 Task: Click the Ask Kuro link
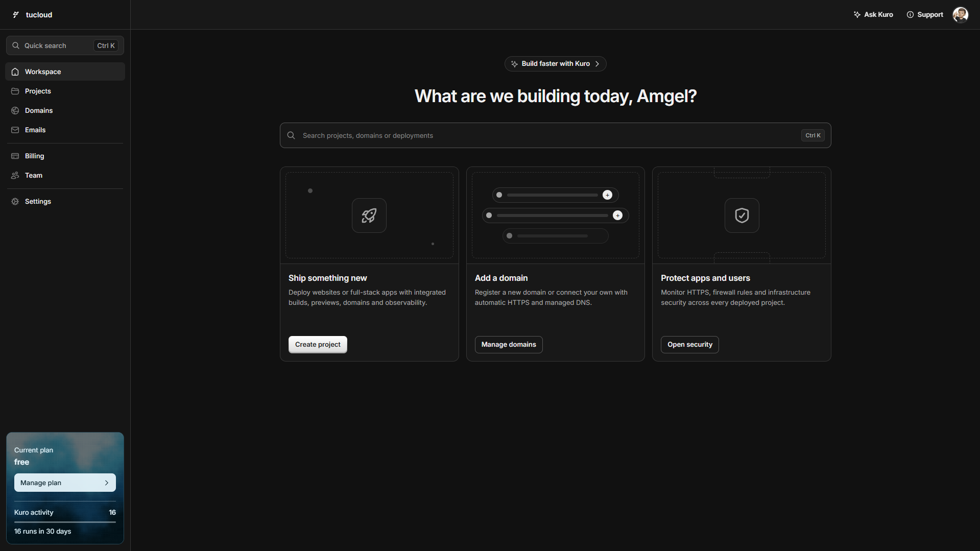tap(873, 15)
